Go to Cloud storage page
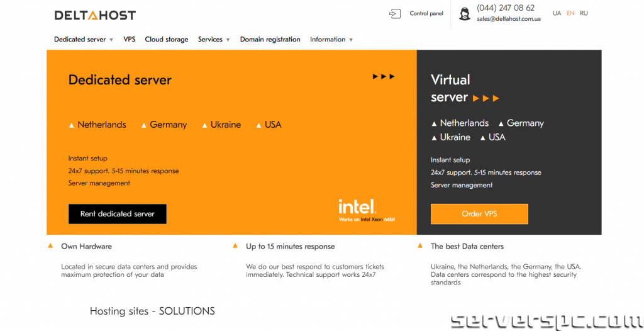The image size is (644, 331). point(167,40)
